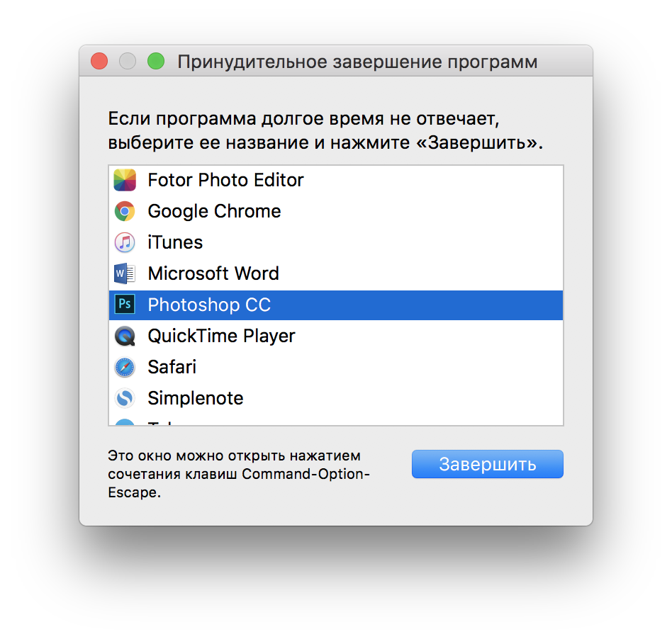
Task: Click the Microsoft Word icon
Action: (x=125, y=273)
